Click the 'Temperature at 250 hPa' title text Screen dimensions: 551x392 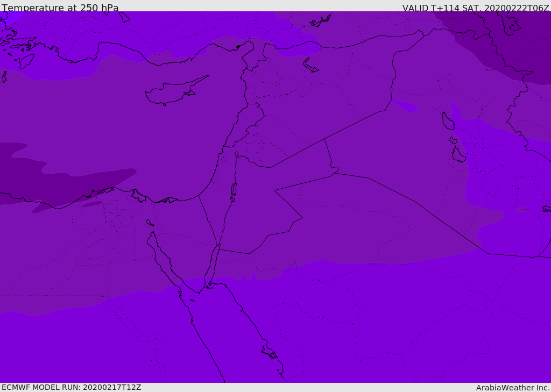point(60,8)
